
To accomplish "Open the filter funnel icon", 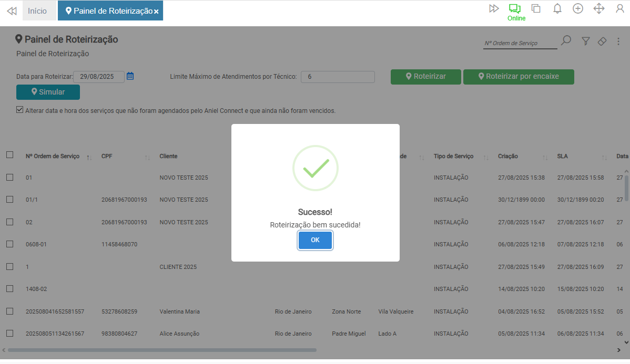I will (x=585, y=41).
